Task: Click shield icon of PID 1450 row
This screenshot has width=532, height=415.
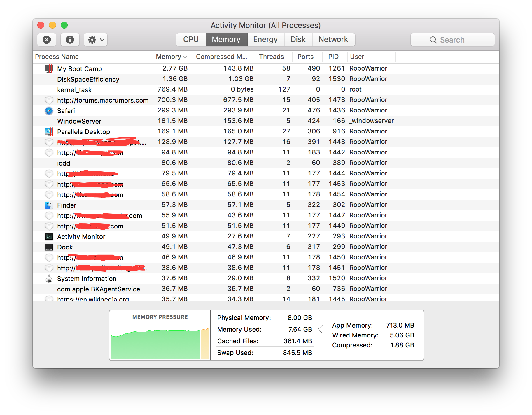Action: tap(49, 258)
